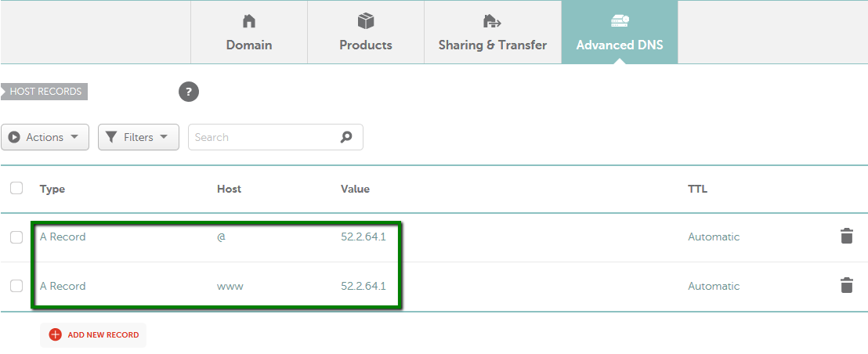Switch to the Products tab
Image resolution: width=868 pixels, height=354 pixels.
(366, 32)
